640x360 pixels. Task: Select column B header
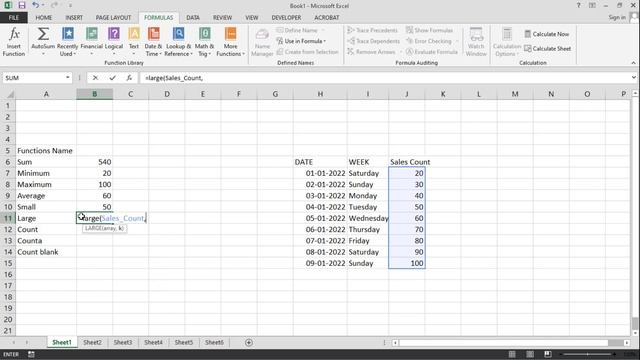tap(95, 94)
